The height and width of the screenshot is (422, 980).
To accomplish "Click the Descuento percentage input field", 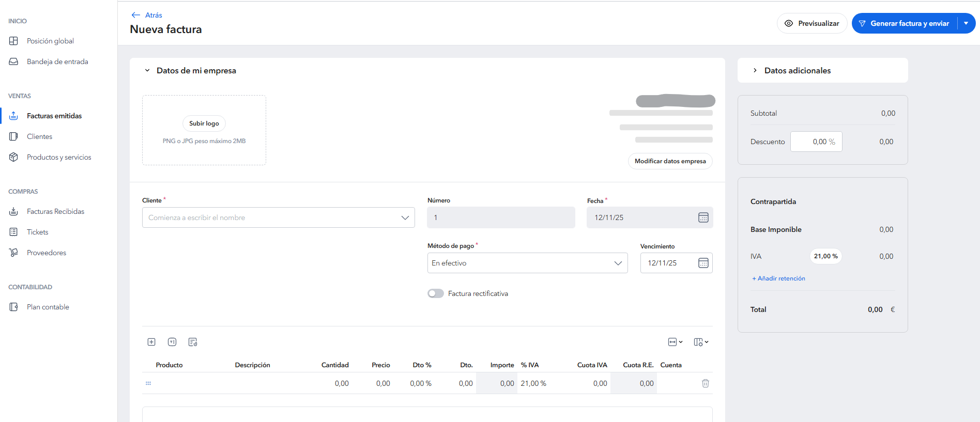I will click(816, 142).
